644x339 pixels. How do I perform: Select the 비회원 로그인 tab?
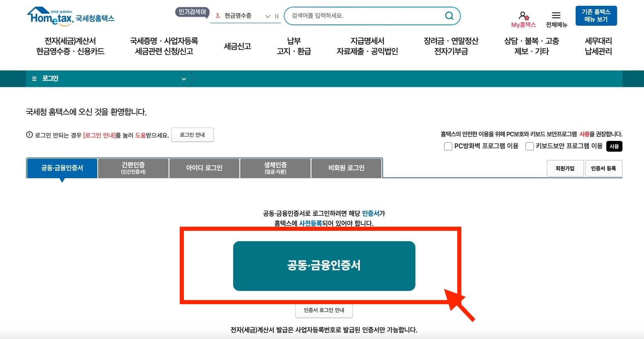coord(346,168)
